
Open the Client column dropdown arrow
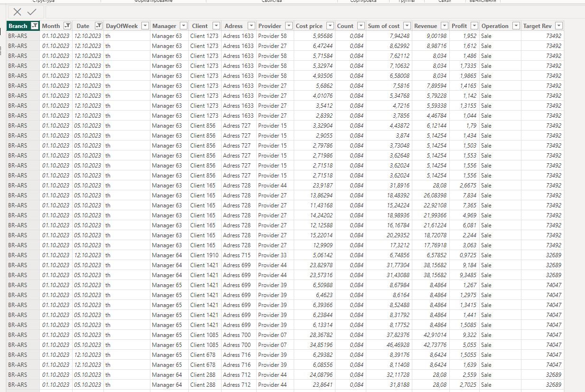216,26
